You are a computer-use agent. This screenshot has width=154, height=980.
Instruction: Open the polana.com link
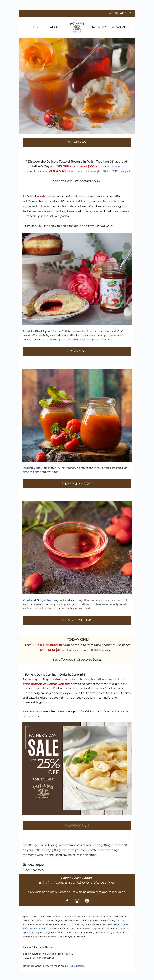pos(119,166)
